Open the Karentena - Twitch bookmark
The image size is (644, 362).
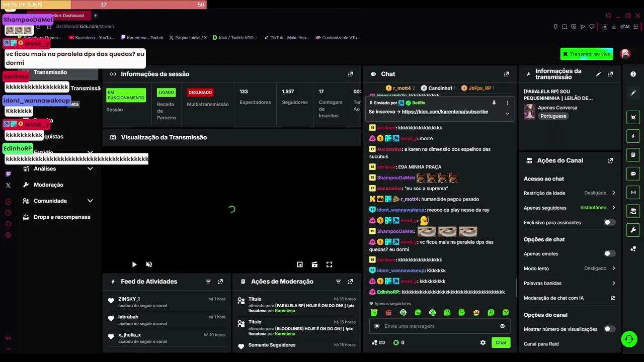click(x=142, y=38)
